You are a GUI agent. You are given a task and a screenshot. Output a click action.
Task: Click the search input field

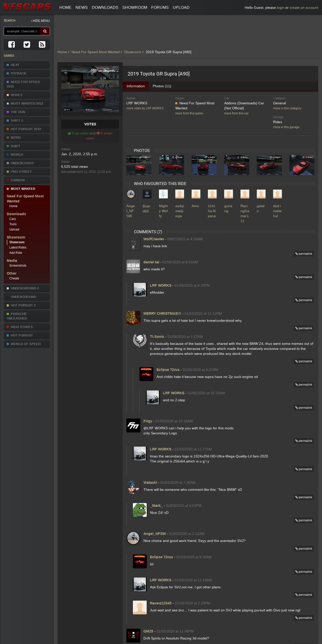(22, 31)
